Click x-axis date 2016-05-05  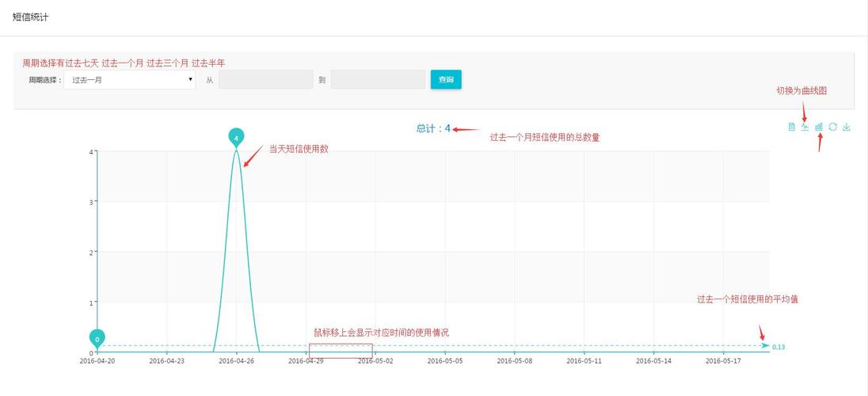click(445, 360)
